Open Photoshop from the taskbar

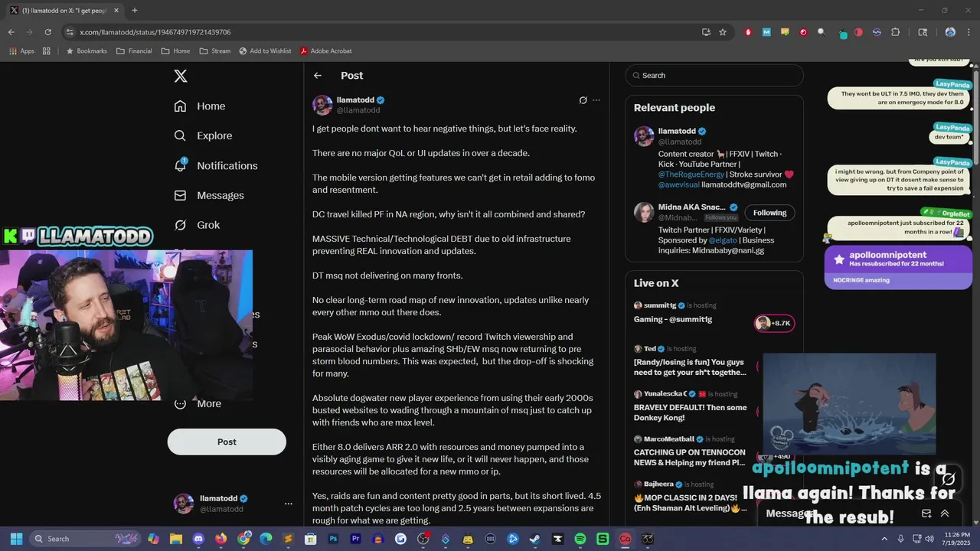click(333, 539)
